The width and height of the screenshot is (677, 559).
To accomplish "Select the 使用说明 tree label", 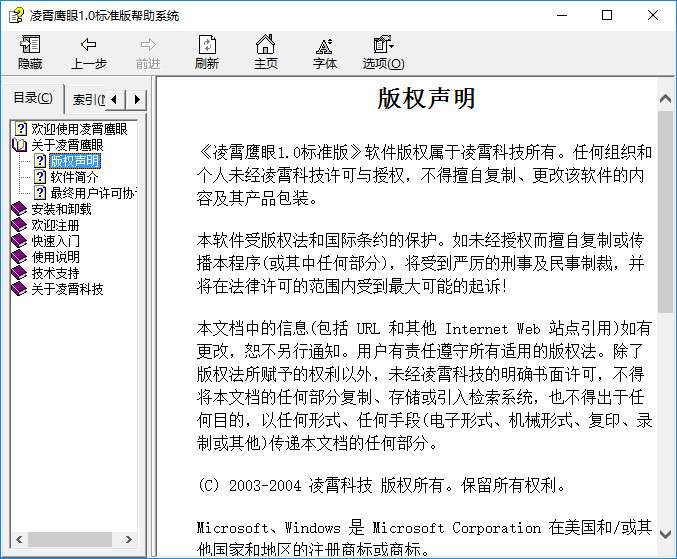I will (55, 257).
